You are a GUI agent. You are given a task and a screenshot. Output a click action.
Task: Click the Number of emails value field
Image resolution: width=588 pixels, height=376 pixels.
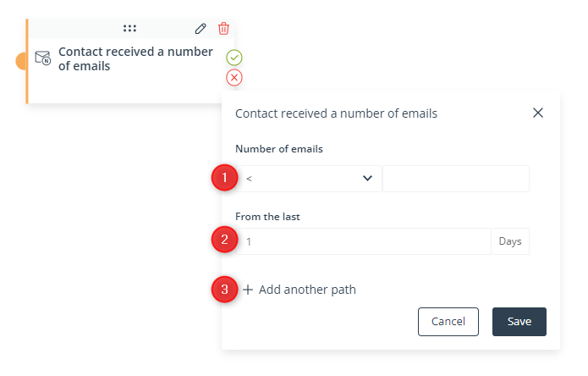pos(456,179)
